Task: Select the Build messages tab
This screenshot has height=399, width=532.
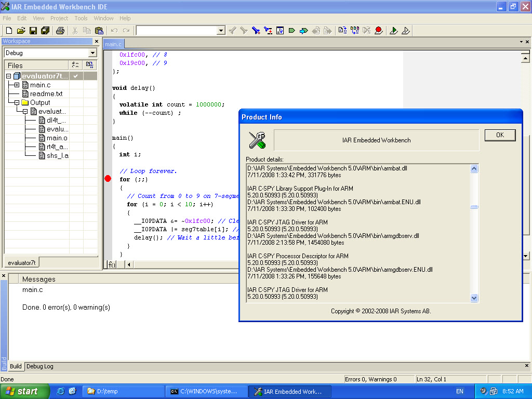Action: click(x=16, y=366)
